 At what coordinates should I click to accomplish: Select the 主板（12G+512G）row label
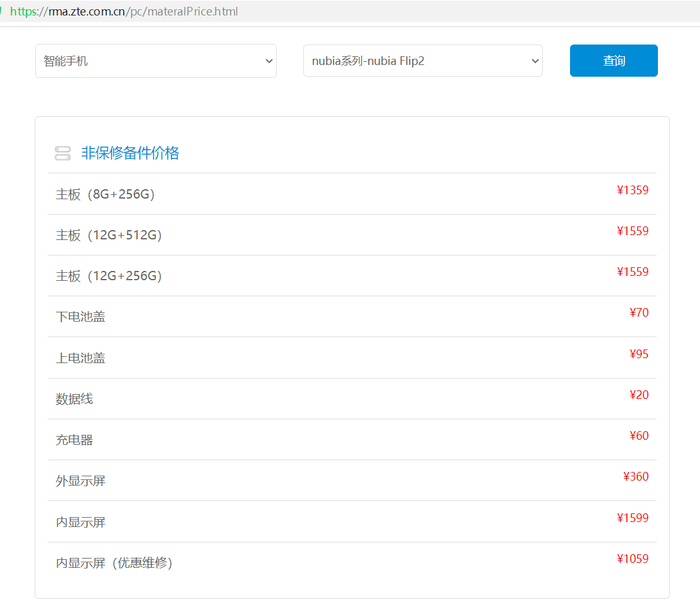pos(108,235)
